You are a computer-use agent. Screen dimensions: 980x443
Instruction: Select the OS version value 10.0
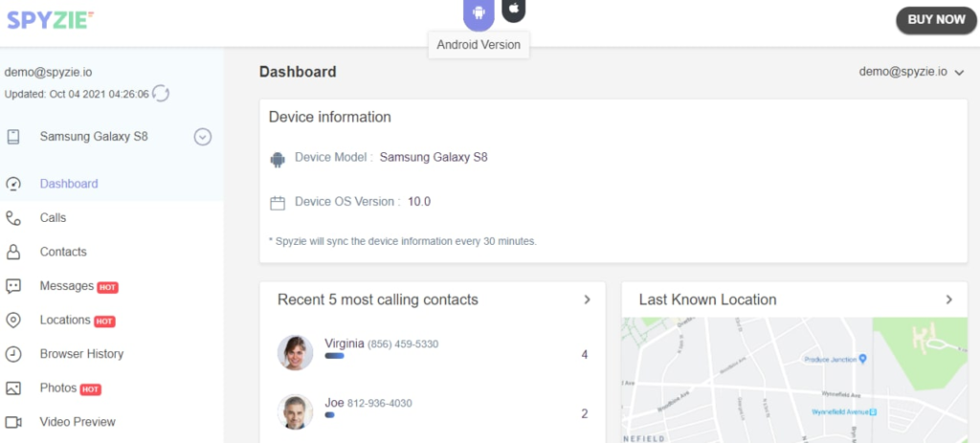(419, 202)
